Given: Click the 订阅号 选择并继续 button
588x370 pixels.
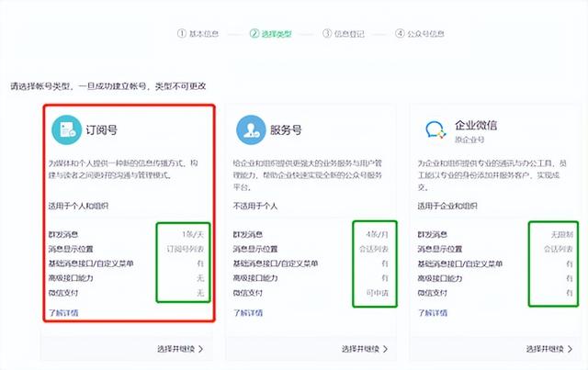Looking at the screenshot, I should pos(180,349).
